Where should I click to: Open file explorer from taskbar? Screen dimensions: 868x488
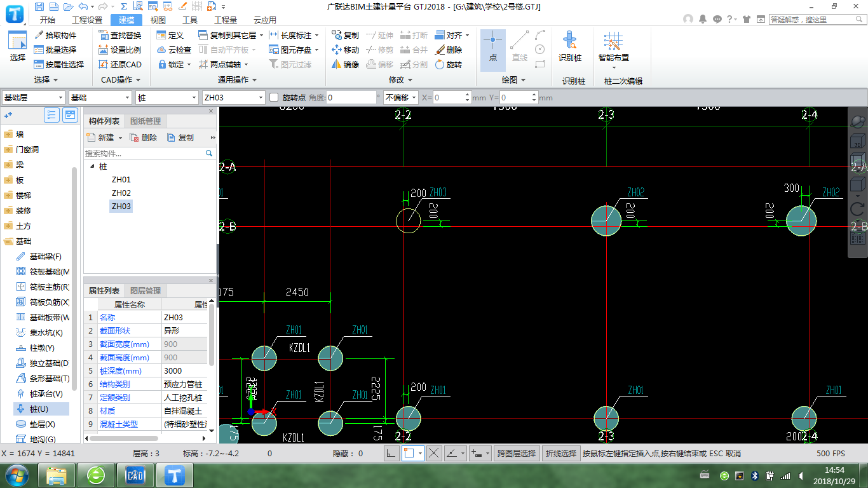57,475
